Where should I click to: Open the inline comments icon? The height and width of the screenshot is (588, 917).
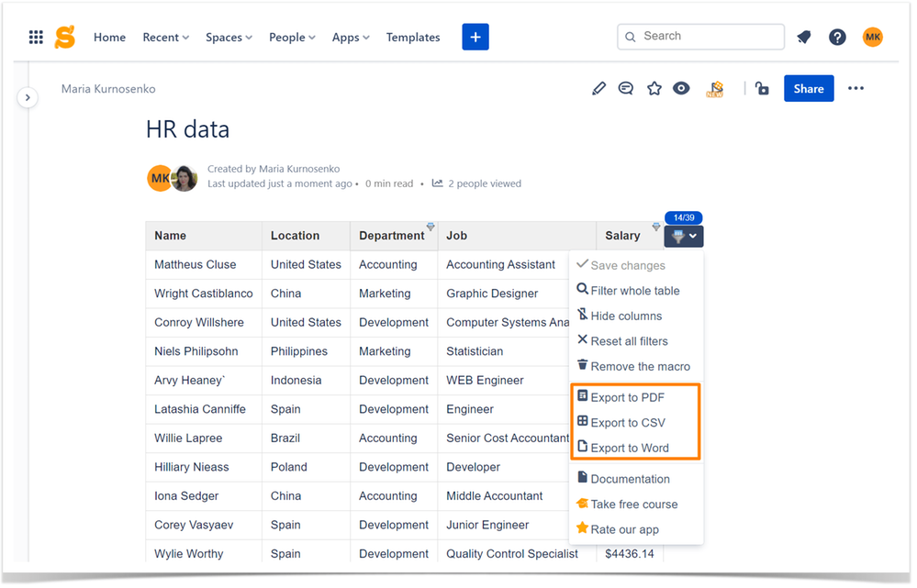626,88
